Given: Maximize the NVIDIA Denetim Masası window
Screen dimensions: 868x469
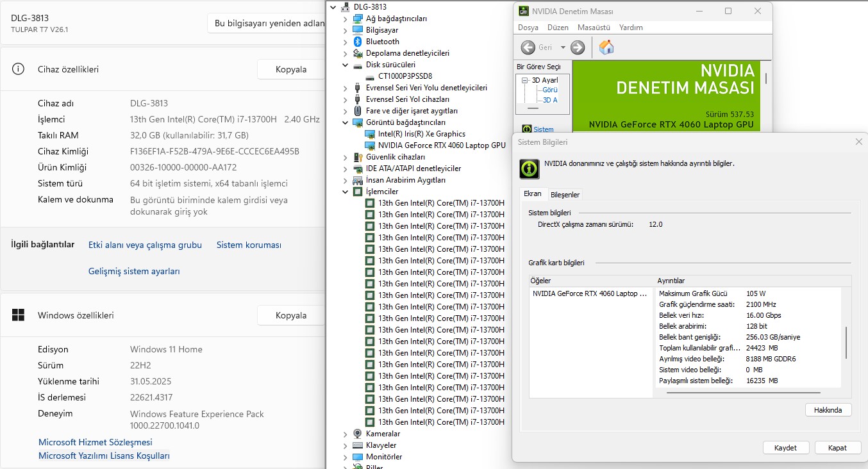Looking at the screenshot, I should (728, 11).
